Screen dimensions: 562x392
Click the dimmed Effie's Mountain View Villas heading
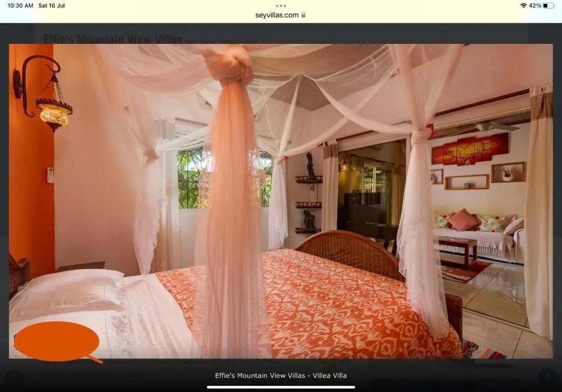(x=113, y=39)
